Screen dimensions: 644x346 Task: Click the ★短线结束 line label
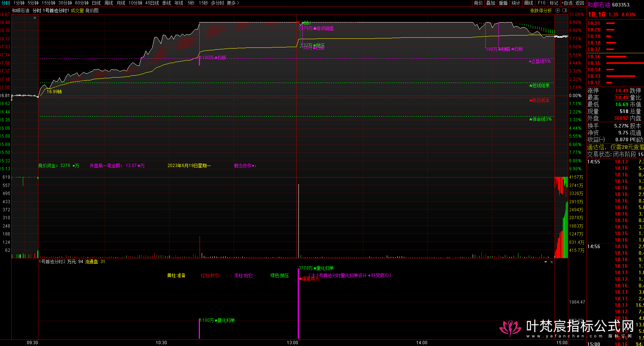(x=539, y=86)
